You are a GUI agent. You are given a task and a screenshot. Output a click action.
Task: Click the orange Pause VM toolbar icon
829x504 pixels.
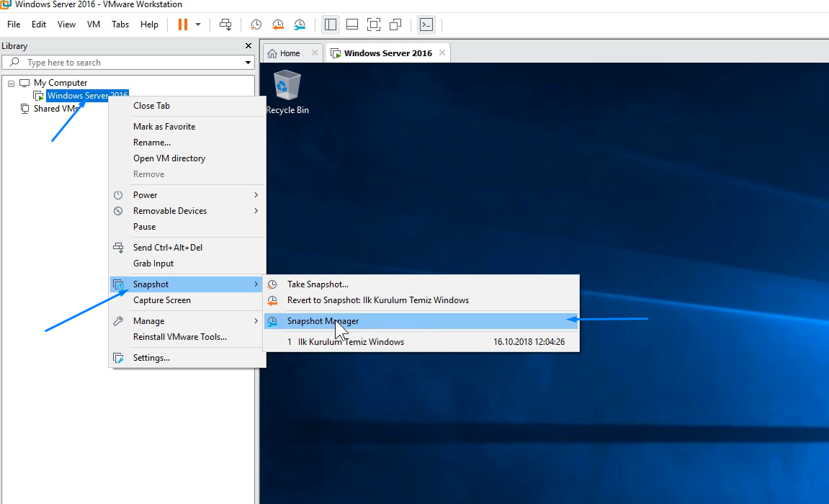(183, 24)
